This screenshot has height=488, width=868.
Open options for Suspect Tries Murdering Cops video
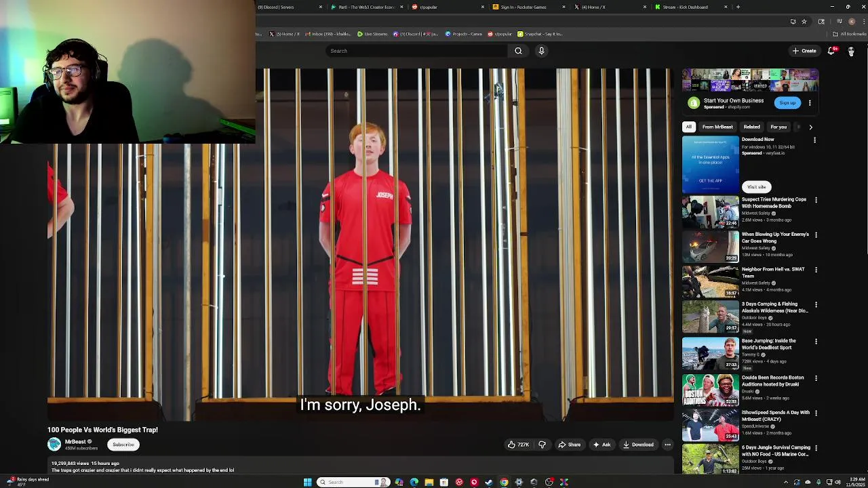816,201
